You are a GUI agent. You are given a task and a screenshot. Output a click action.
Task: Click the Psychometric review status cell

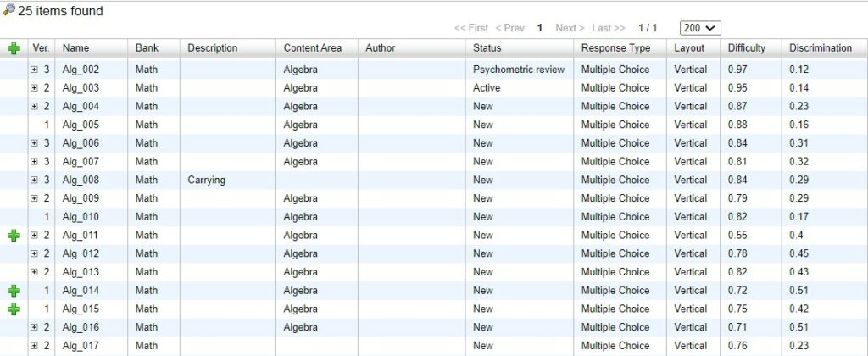click(519, 70)
